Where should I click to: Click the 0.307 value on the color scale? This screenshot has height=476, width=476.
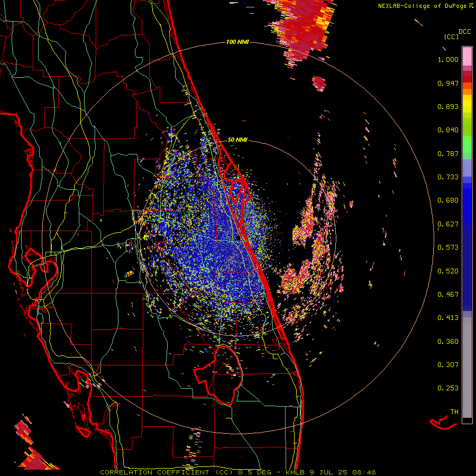point(448,365)
